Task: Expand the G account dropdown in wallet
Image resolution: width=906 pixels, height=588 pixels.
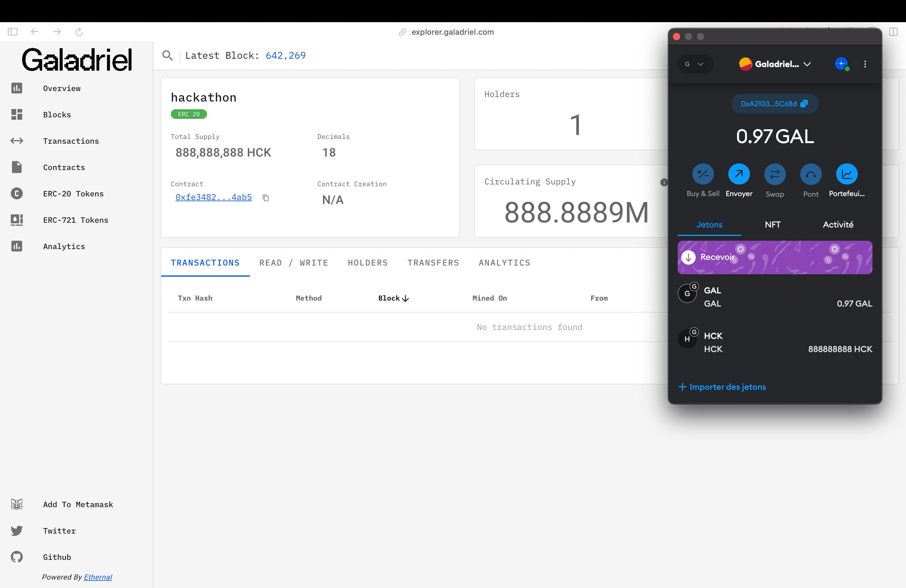Action: click(695, 64)
